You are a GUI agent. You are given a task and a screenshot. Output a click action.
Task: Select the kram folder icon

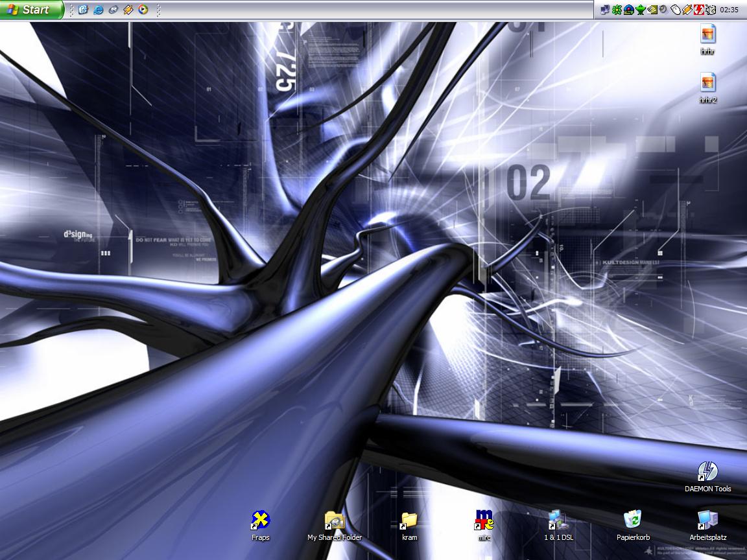(409, 520)
